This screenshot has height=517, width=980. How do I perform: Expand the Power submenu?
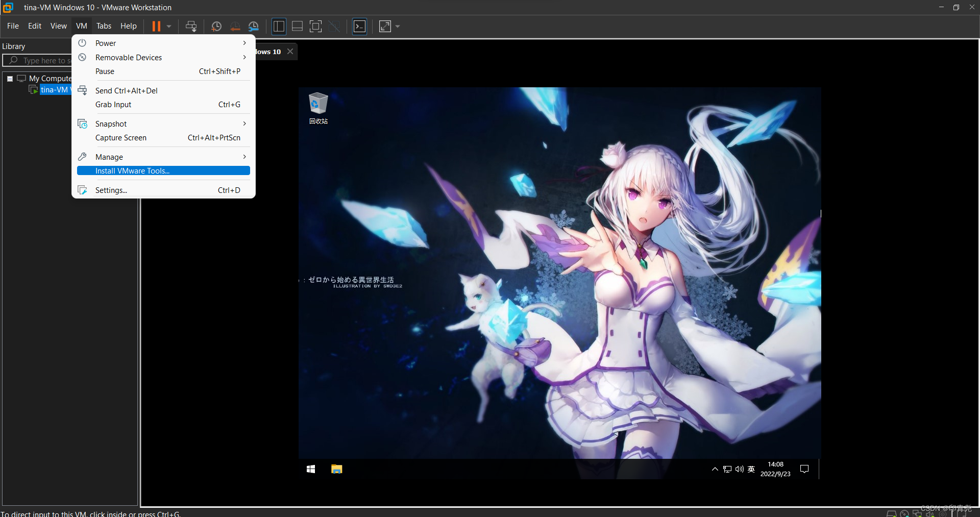[163, 43]
